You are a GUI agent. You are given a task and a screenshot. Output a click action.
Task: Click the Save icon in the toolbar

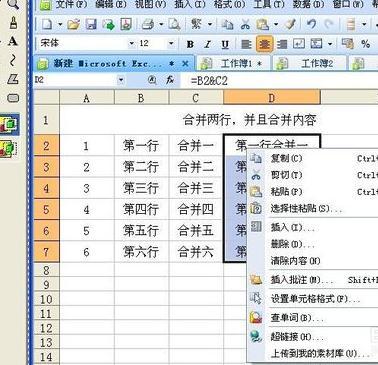pos(91,24)
